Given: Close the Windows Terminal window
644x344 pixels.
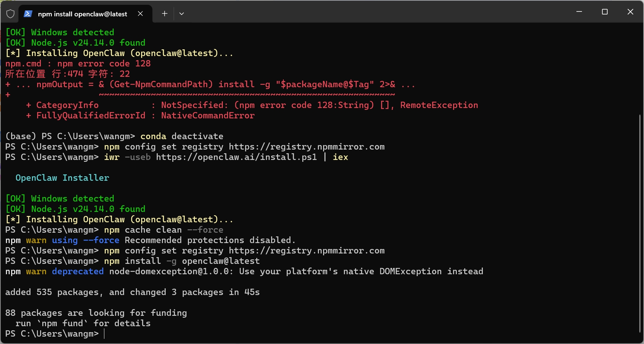Looking at the screenshot, I should pyautogui.click(x=630, y=12).
